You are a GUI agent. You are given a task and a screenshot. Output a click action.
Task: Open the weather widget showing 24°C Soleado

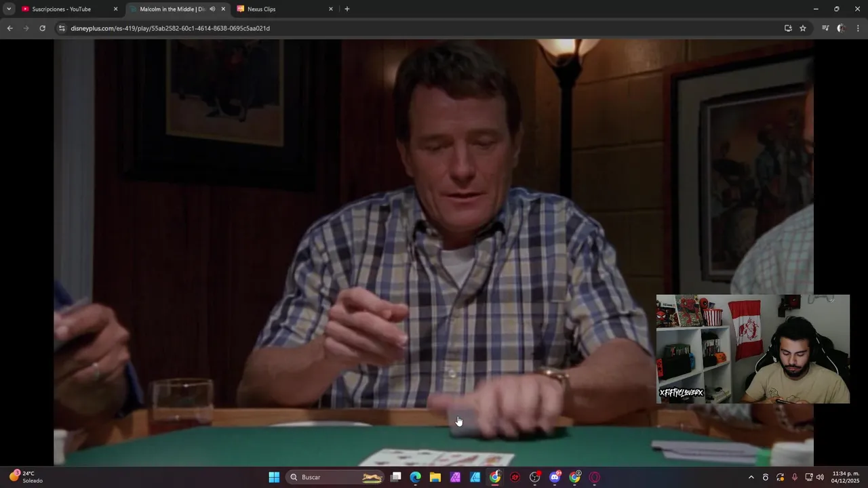click(x=27, y=477)
